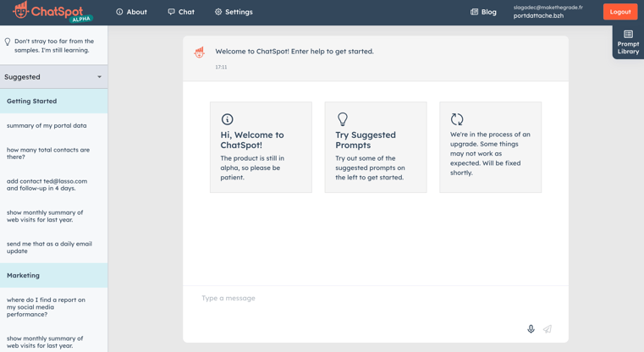Click the portdattache.bzh portal name
Viewport: 644px width, 352px height.
pyautogui.click(x=538, y=15)
